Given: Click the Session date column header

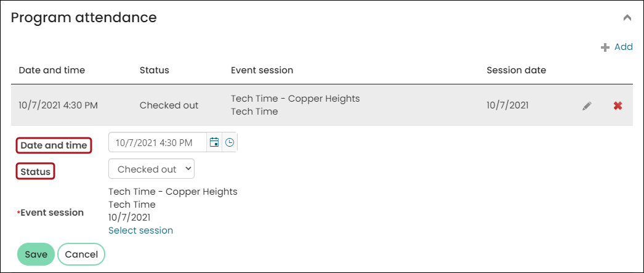Looking at the screenshot, I should click(x=517, y=70).
